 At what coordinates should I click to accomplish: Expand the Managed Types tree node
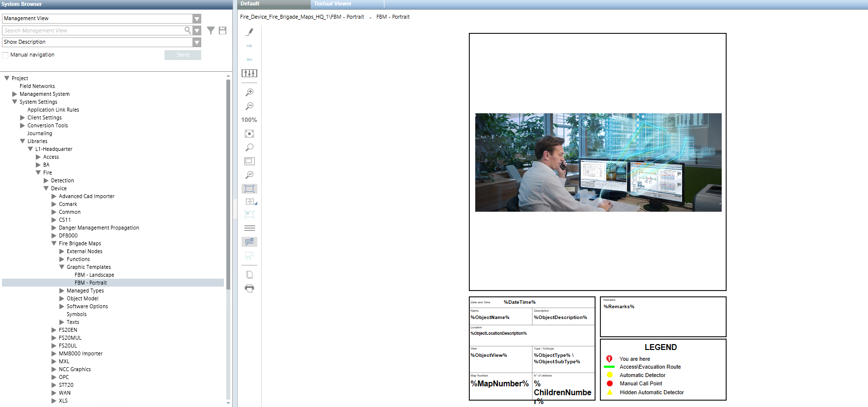click(x=62, y=291)
